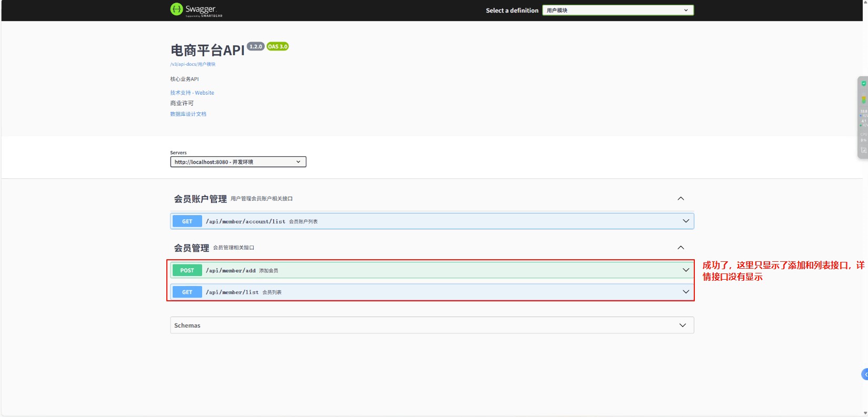Expand the Schemas section chevron
The width and height of the screenshot is (868, 417).
[683, 326]
